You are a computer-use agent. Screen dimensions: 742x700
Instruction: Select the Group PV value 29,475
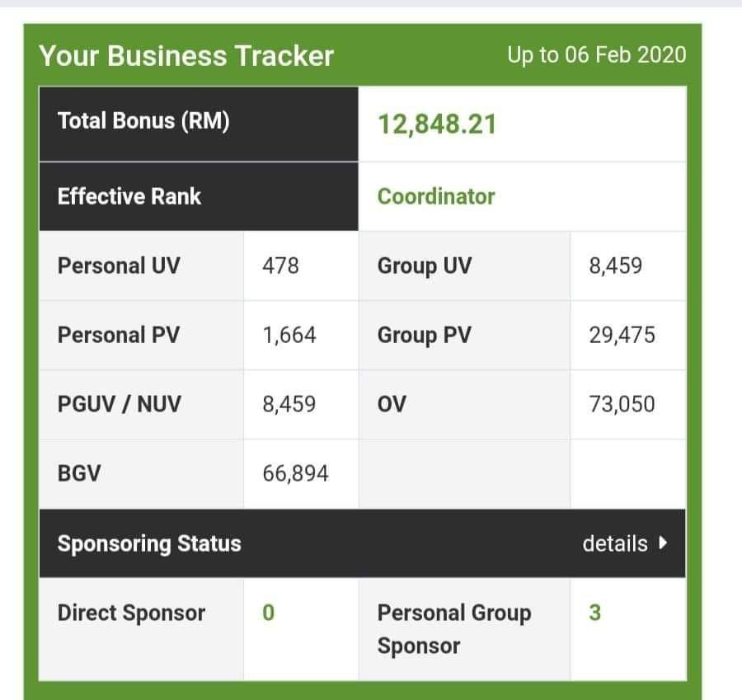622,336
